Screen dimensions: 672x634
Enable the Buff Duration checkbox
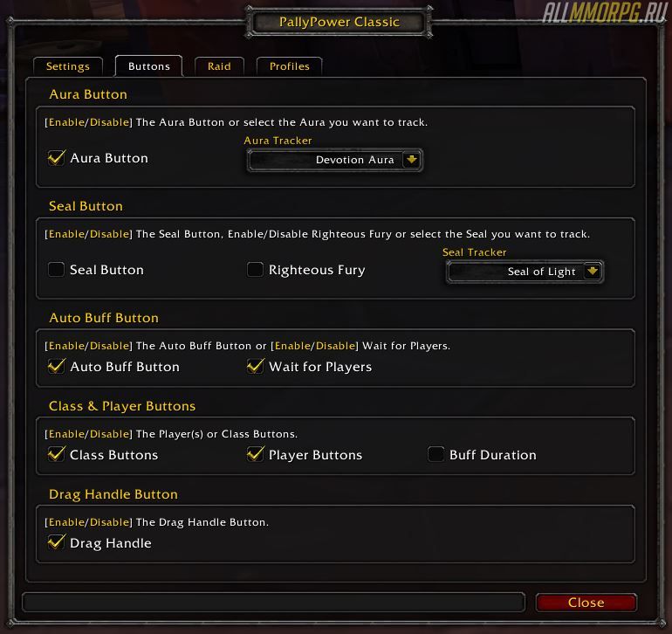coord(435,454)
